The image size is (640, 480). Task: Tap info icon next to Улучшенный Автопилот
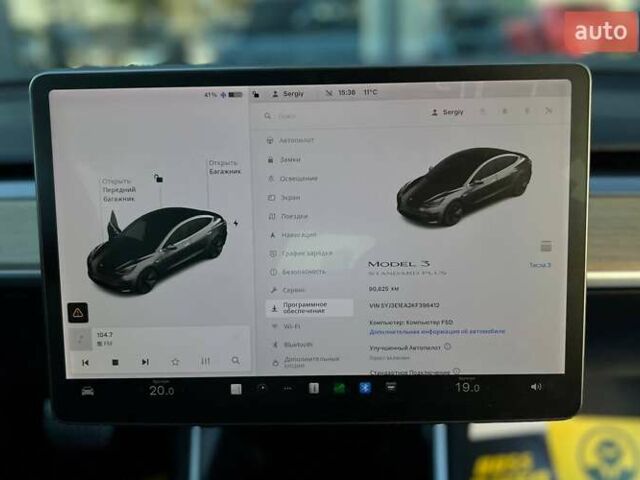coord(447,347)
